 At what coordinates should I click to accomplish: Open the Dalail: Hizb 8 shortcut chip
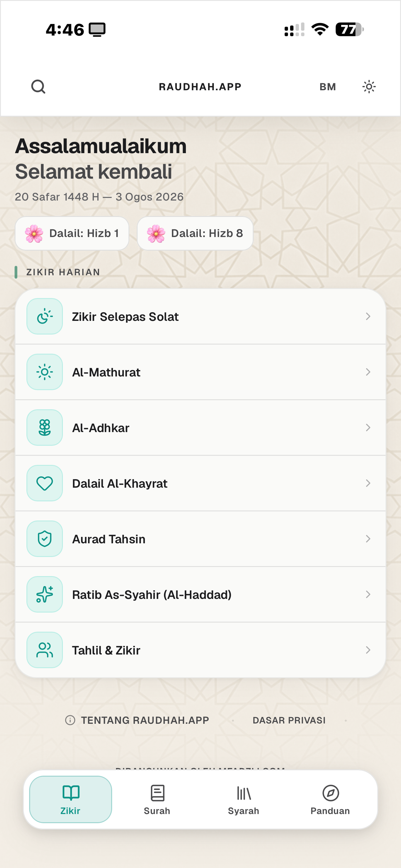tap(195, 233)
